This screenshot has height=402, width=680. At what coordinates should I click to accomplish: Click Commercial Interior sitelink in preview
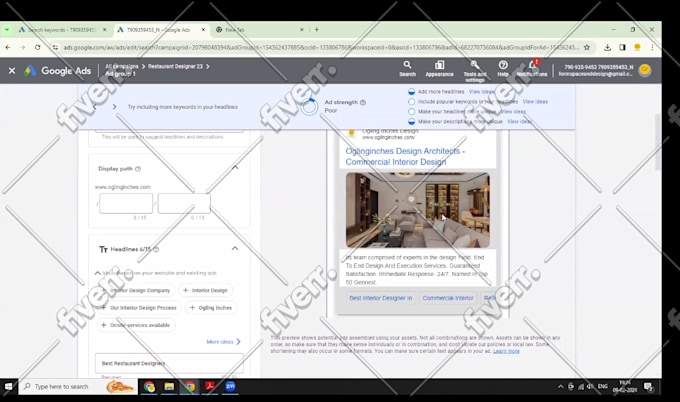[x=448, y=298]
